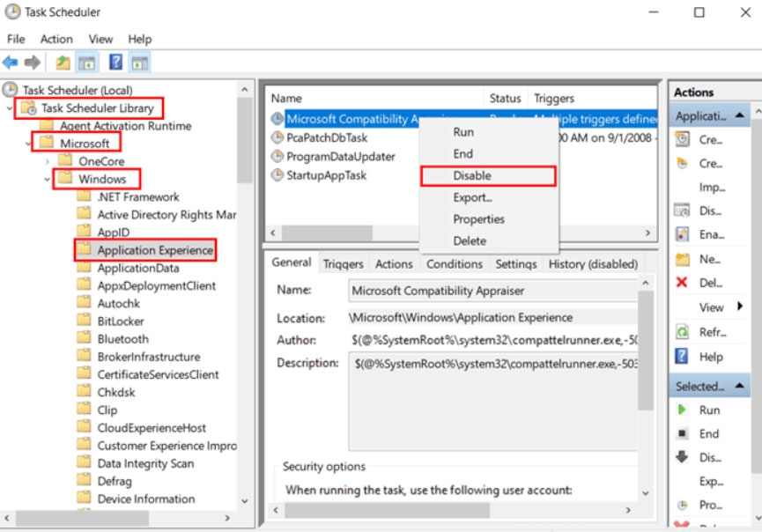Click the Dis... down arrow icon under Selected
The width and height of the screenshot is (762, 532).
click(x=682, y=457)
